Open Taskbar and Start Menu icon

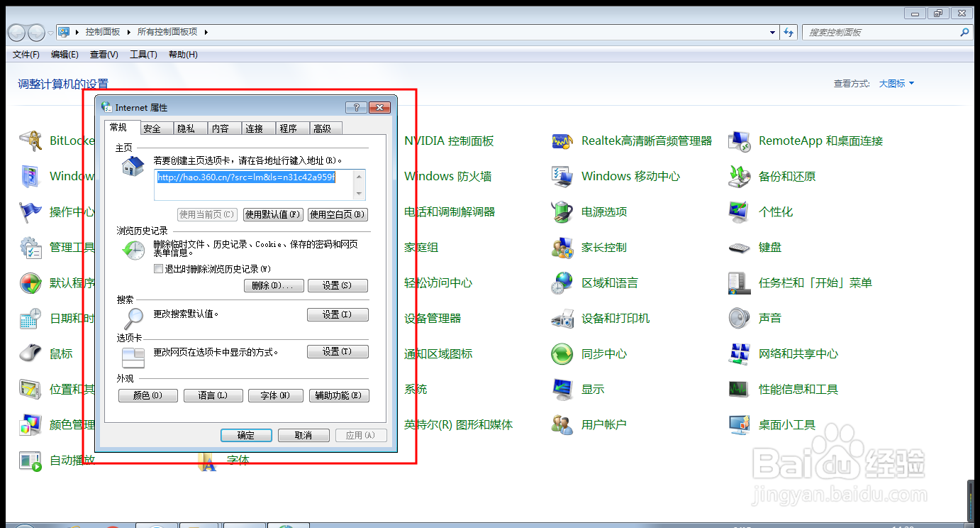(740, 282)
